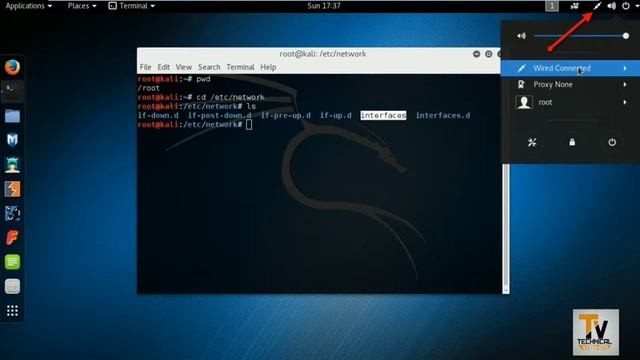The height and width of the screenshot is (360, 640).
Task: Open the Files folder dock icon
Action: point(12,116)
